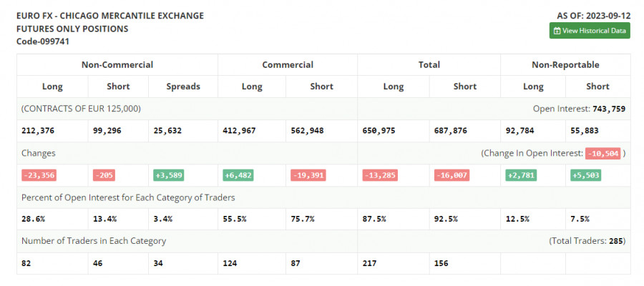This screenshot has height=286, width=644.
Task: Click the 212,376 long positions cell
Action: pos(39,131)
